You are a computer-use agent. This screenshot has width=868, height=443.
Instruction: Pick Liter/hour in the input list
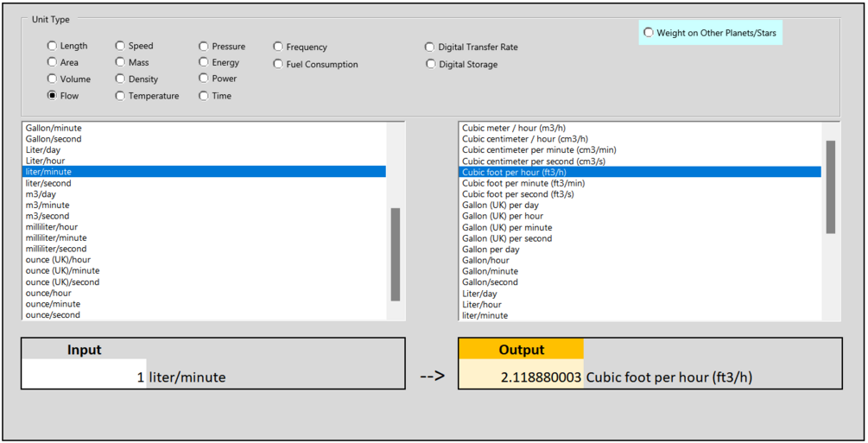click(204, 161)
